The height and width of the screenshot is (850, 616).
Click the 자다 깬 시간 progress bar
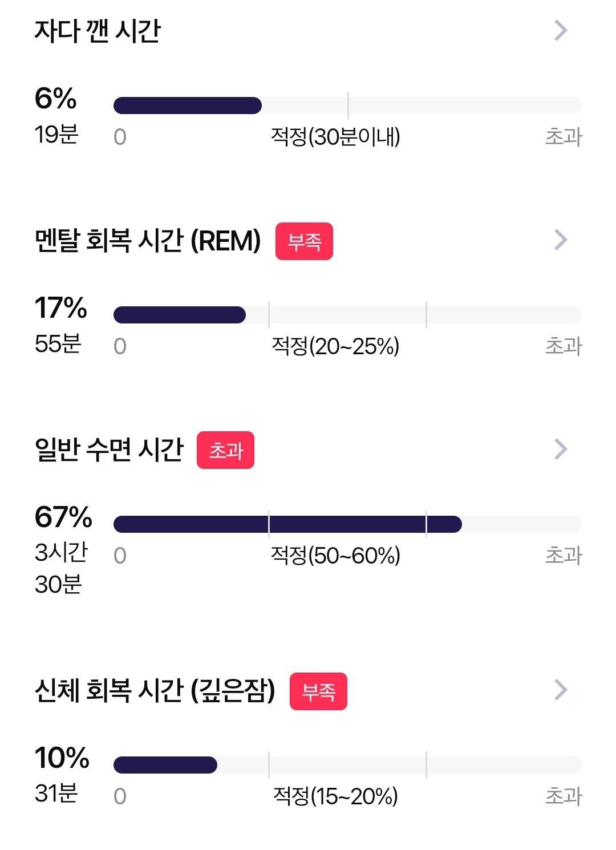coord(347,106)
